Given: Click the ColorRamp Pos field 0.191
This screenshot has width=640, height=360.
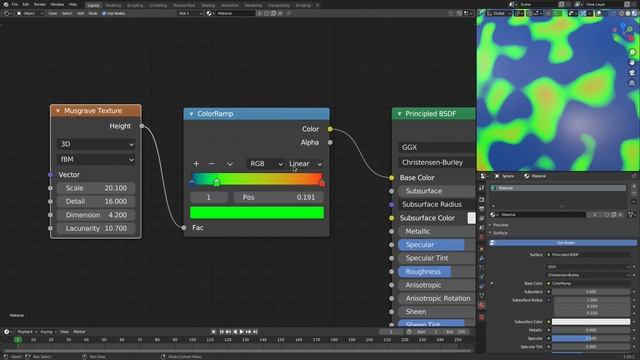Looking at the screenshot, I should coord(279,198).
